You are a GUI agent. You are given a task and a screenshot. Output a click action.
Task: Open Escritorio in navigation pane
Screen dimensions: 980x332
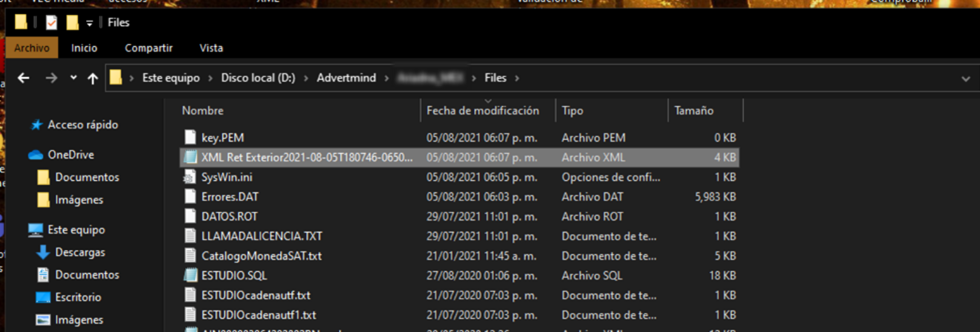(78, 297)
